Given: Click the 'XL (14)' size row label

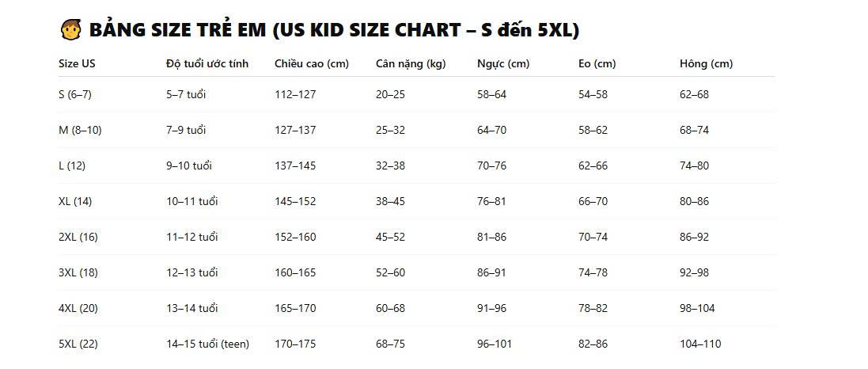Looking at the screenshot, I should tap(75, 201).
